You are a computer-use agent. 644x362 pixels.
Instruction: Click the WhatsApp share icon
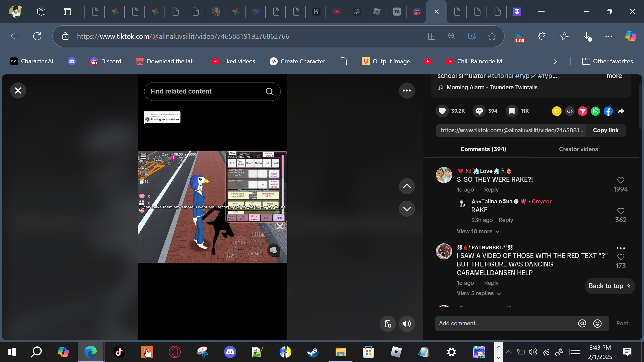(x=595, y=111)
